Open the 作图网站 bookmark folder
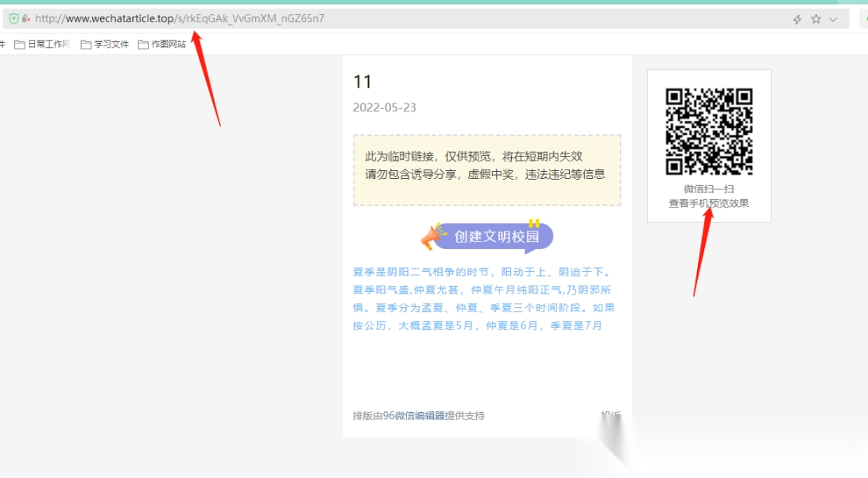The height and width of the screenshot is (478, 868). [168, 45]
